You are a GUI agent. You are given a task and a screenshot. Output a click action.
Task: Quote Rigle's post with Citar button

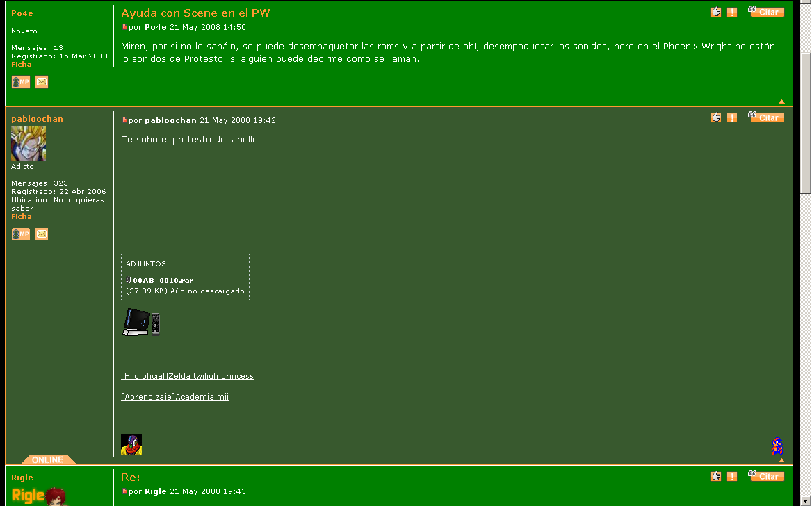[x=766, y=476]
